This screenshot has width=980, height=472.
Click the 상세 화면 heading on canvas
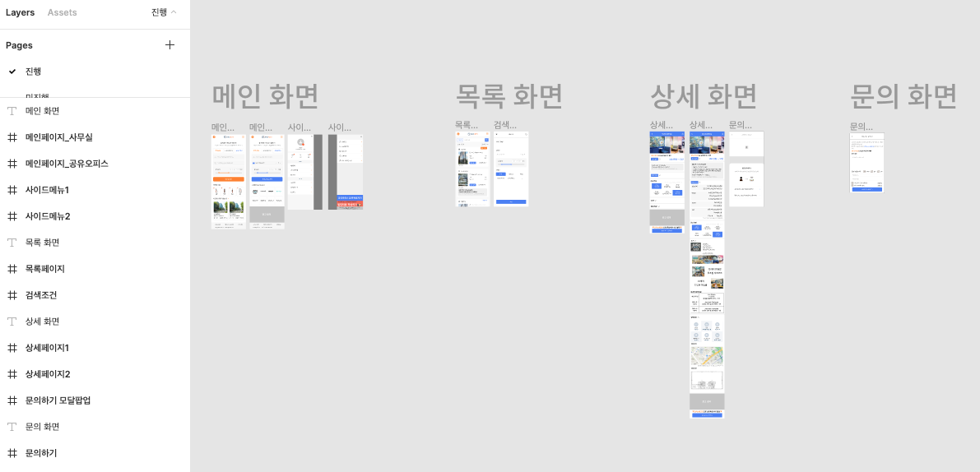704,95
